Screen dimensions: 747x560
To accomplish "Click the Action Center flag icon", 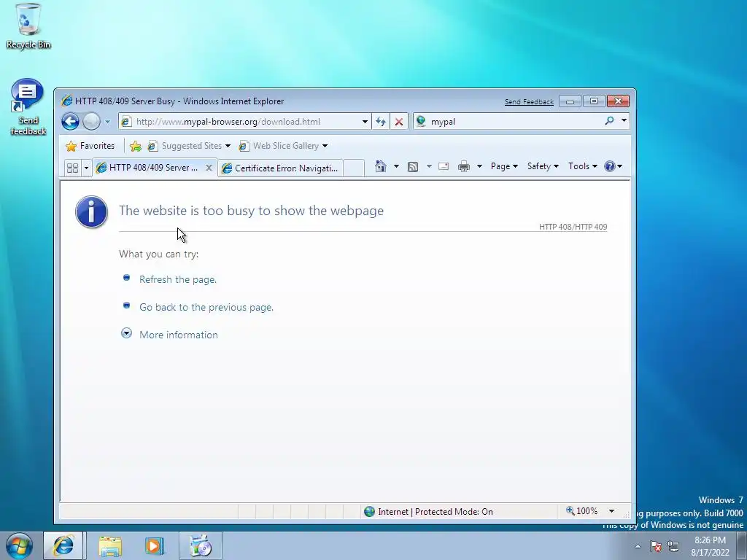I will [656, 546].
